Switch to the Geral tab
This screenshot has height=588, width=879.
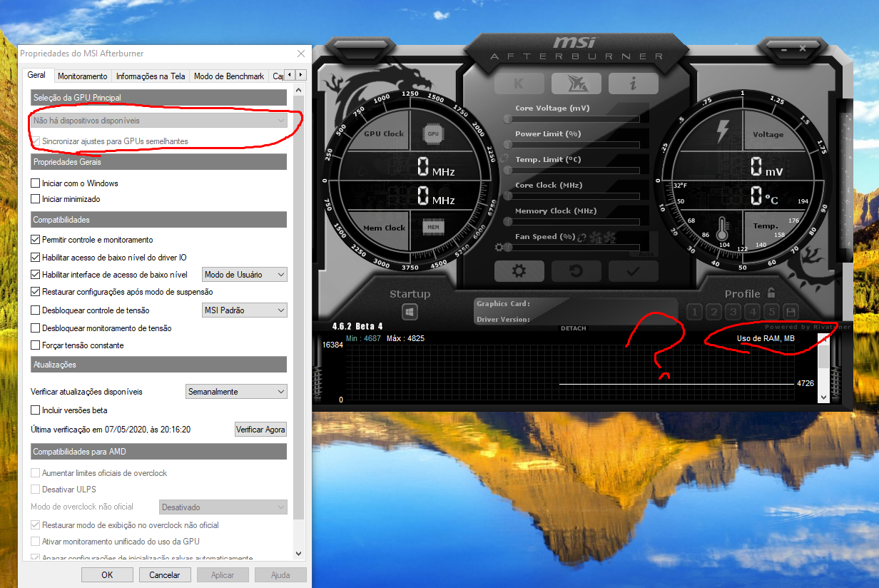36,75
